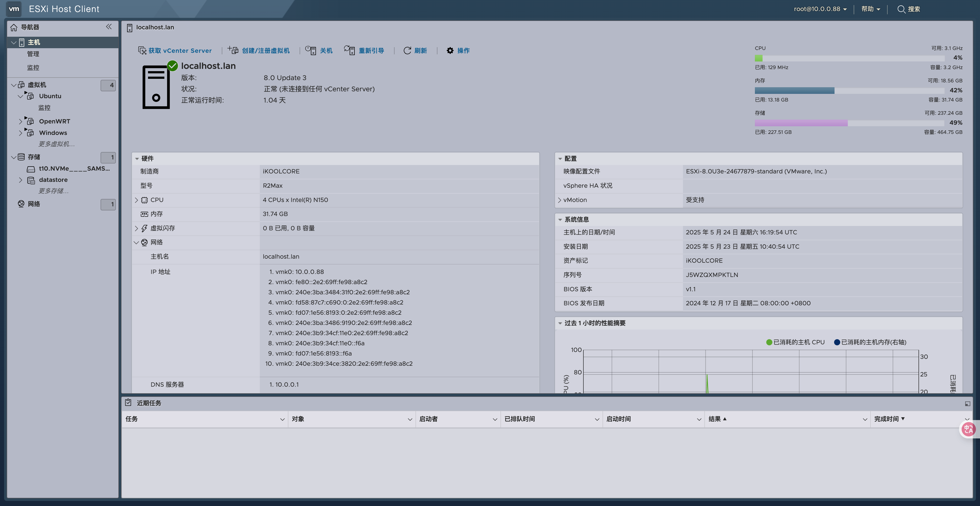
Task: Click the CPU usage progress bar
Action: tap(850, 58)
